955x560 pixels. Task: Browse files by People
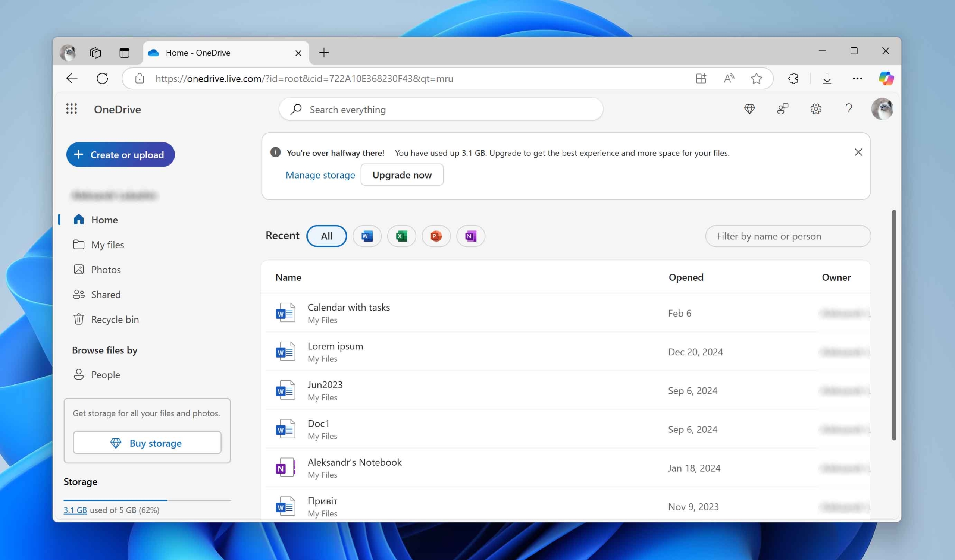(105, 375)
